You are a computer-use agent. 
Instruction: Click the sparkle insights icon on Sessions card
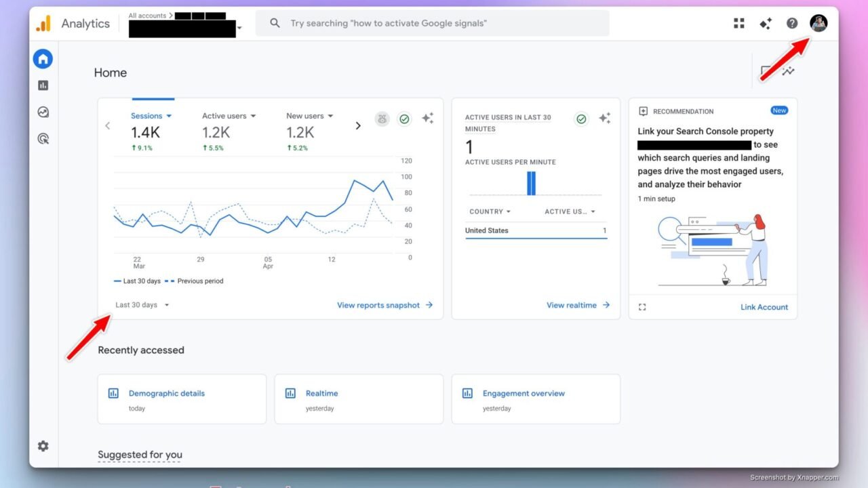428,119
